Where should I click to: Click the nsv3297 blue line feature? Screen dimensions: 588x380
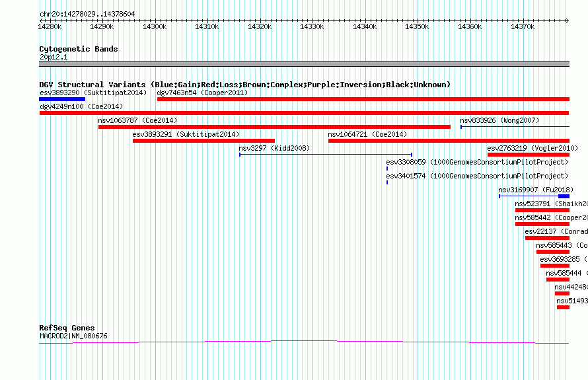coord(326,155)
